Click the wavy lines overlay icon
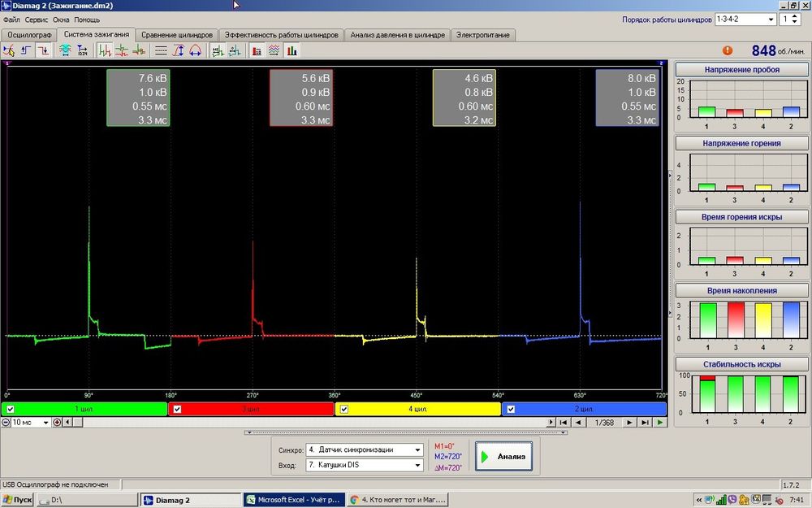 pyautogui.click(x=274, y=50)
